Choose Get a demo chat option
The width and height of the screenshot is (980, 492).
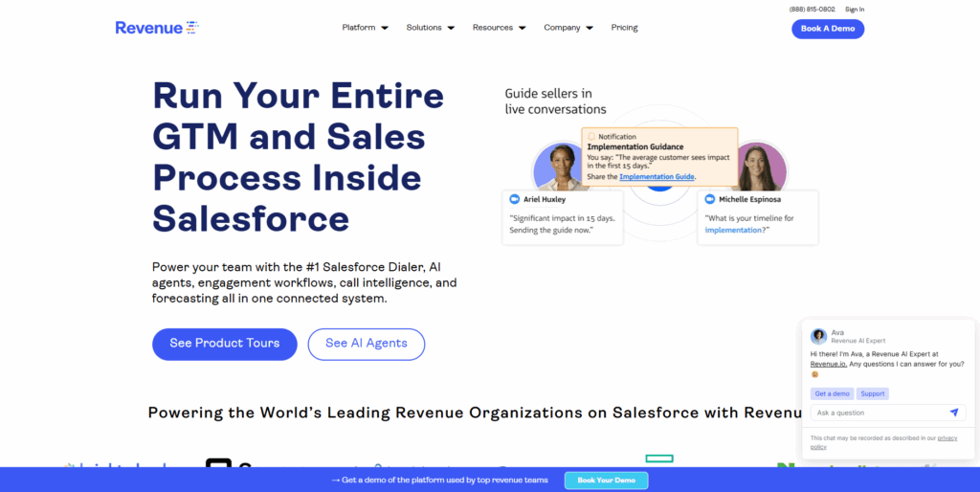click(x=832, y=393)
